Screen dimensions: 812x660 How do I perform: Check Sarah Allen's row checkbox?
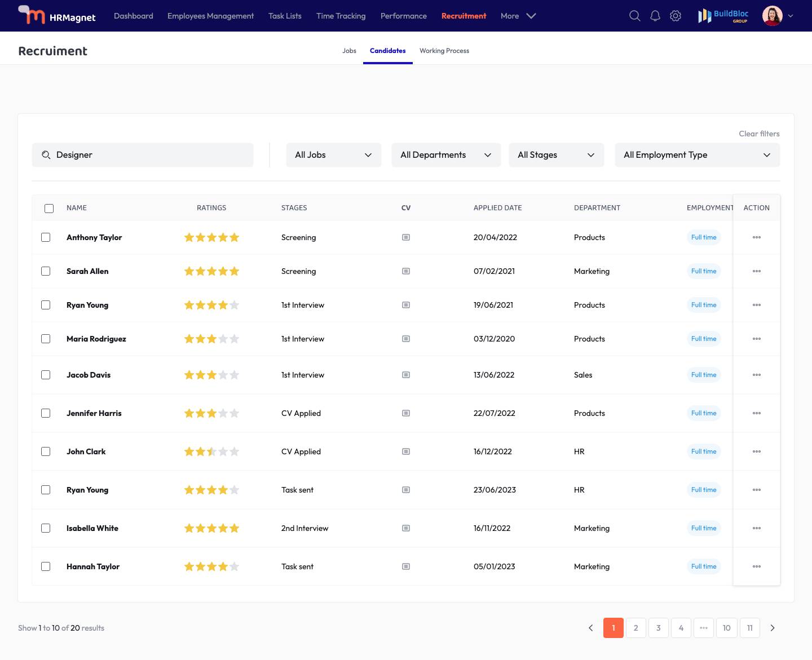pos(46,271)
